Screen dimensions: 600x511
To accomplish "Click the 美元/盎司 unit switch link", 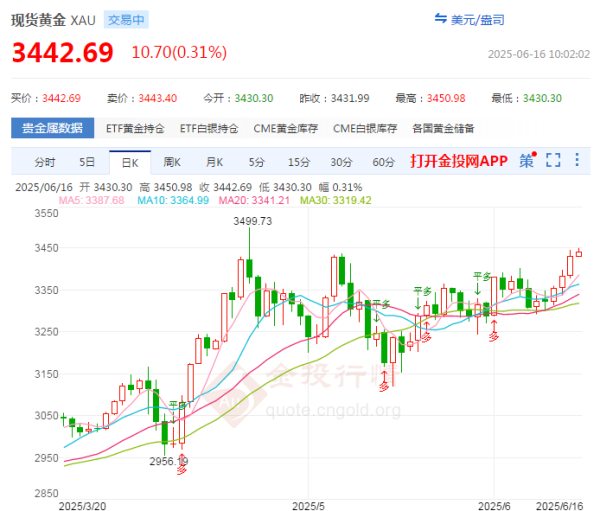I will click(x=478, y=20).
